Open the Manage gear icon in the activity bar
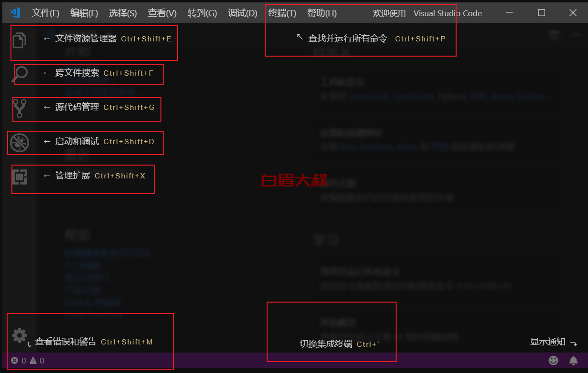588x373 pixels. tap(20, 335)
